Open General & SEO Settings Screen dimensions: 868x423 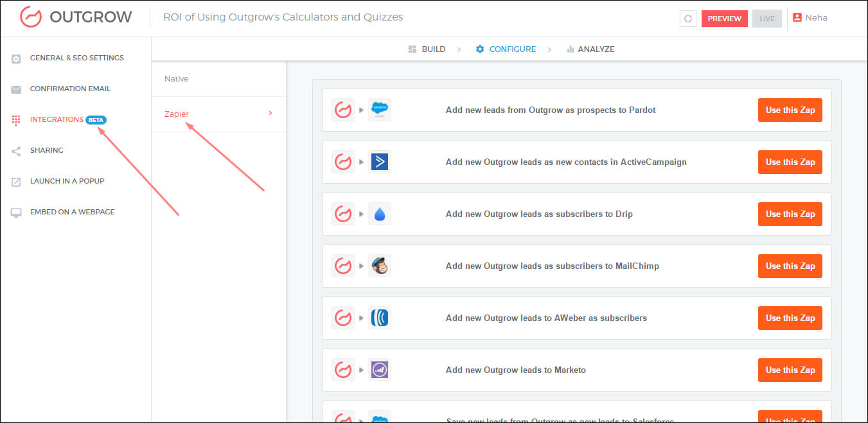pyautogui.click(x=76, y=58)
